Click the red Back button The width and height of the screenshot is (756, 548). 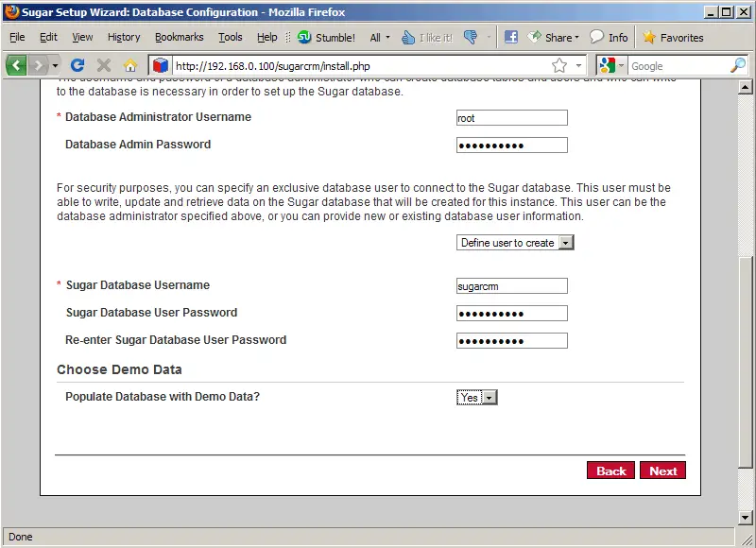[610, 471]
